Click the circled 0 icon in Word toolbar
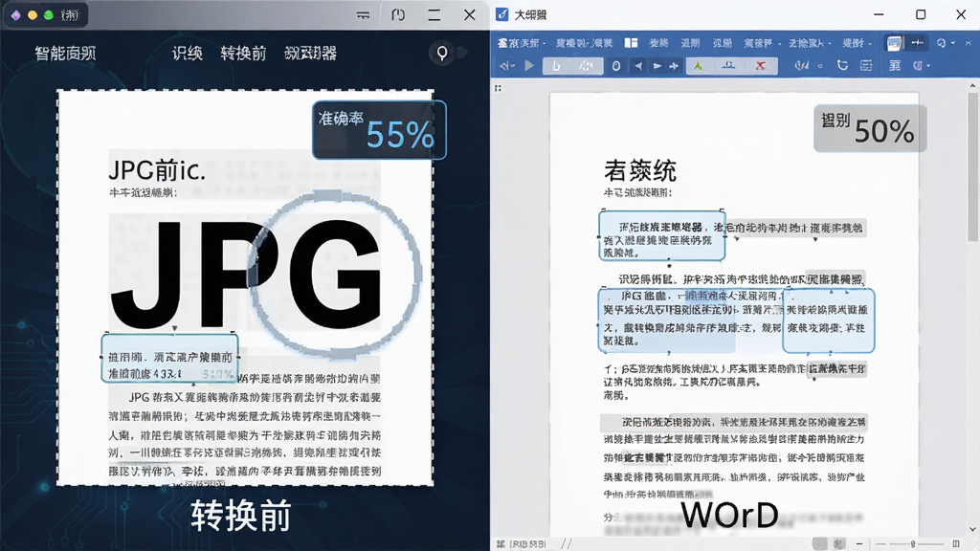Screen dimensions: 980x551 (616, 66)
